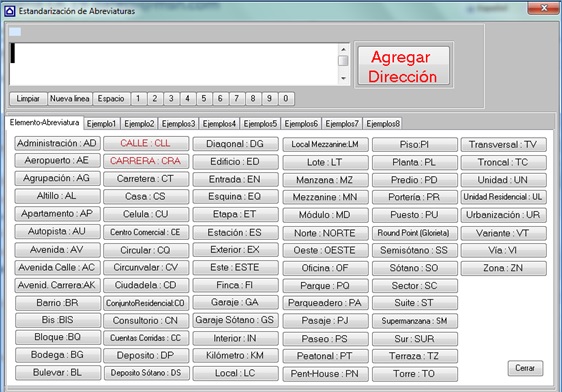Select the Ejemplos7 tab
Screen dimensions: 562x392
click(342, 124)
